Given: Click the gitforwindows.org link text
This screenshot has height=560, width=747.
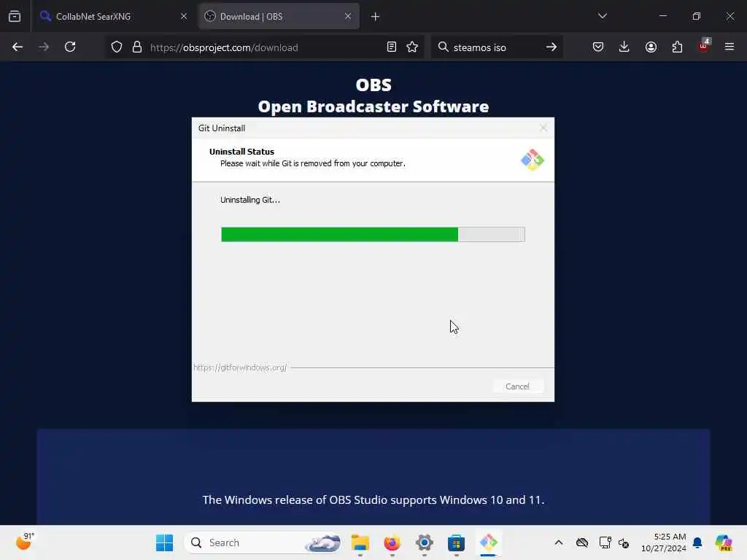Looking at the screenshot, I should [x=240, y=367].
